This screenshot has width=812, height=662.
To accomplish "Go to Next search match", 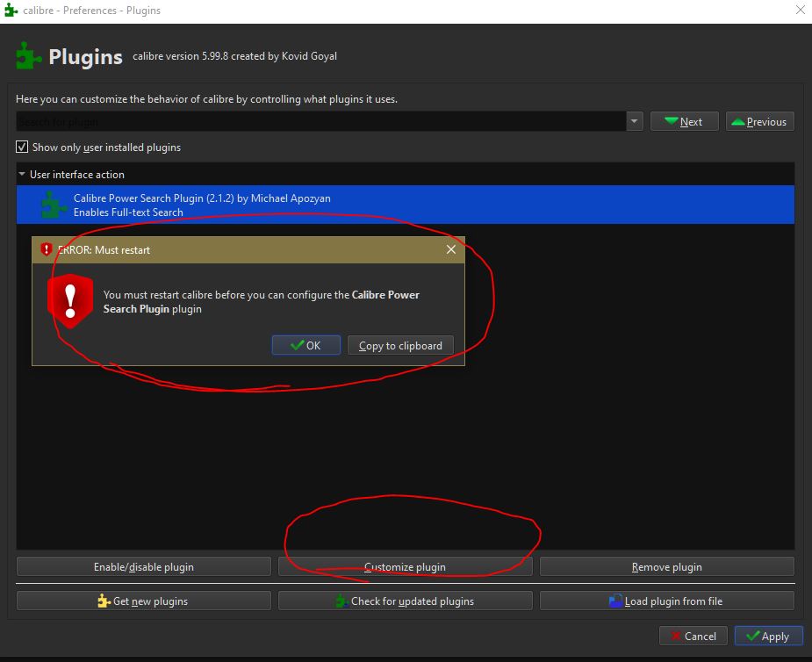I will pyautogui.click(x=684, y=121).
